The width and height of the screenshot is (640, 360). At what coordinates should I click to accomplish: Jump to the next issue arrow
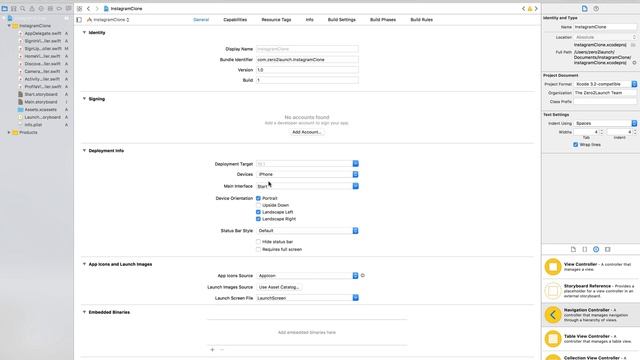[536, 9]
